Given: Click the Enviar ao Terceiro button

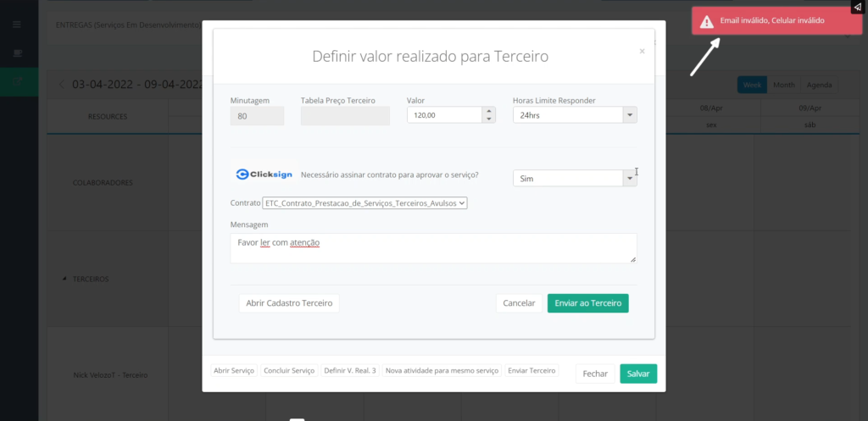Looking at the screenshot, I should click(587, 303).
